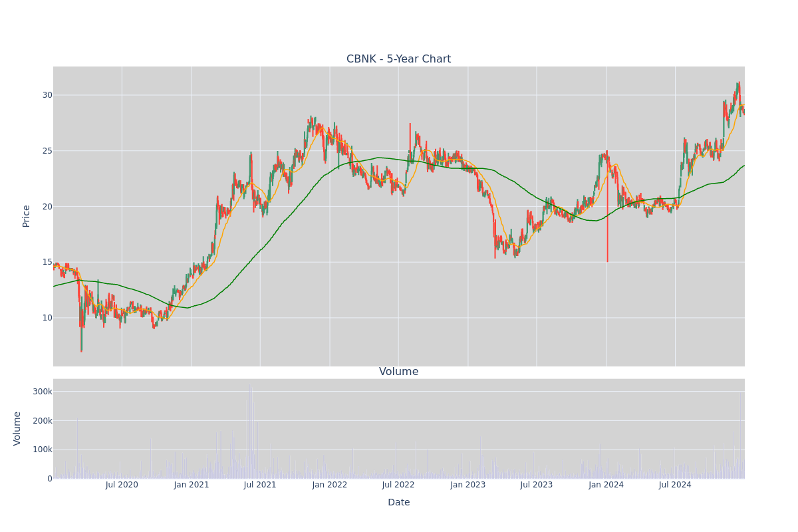798x532 pixels.
Task: Click the 100k volume tick label
Action: coord(43,450)
